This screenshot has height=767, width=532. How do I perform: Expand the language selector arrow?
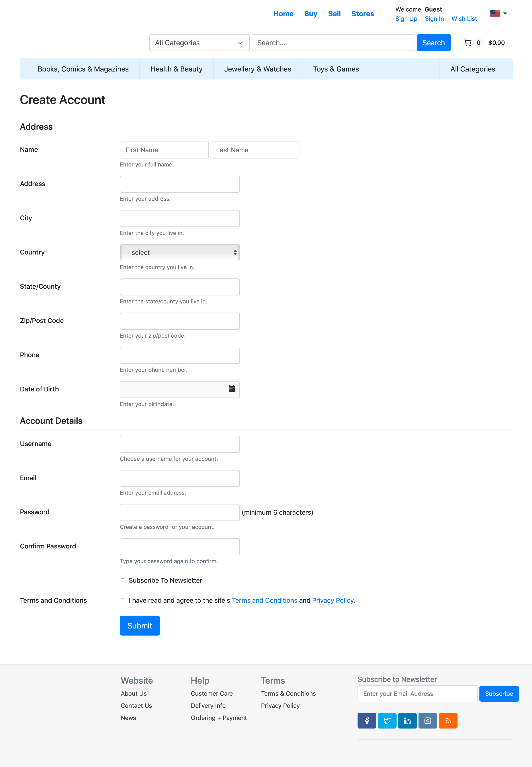(x=505, y=14)
